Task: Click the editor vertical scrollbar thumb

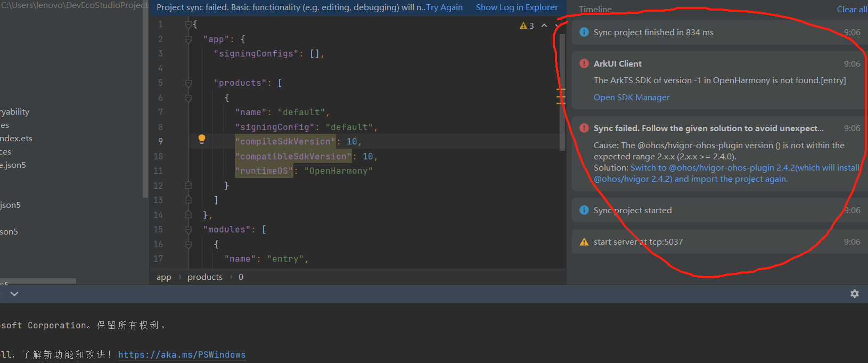Action: pyautogui.click(x=561, y=92)
